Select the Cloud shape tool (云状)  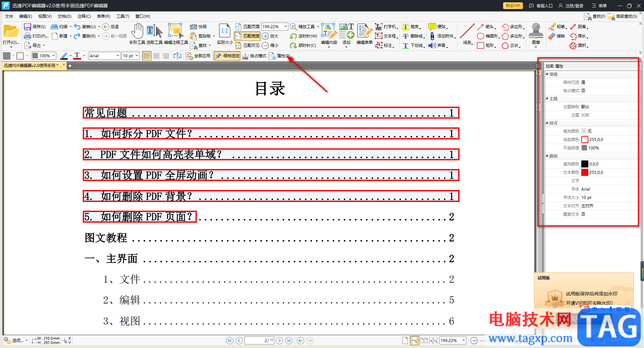[x=511, y=46]
